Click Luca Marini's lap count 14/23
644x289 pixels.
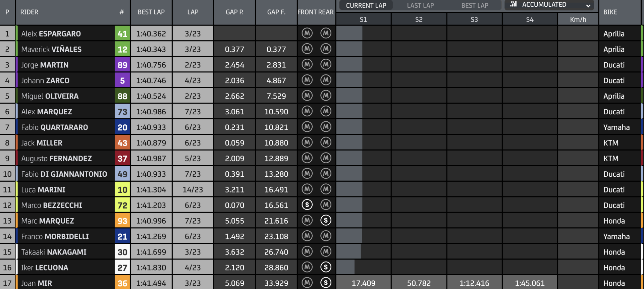tap(193, 189)
